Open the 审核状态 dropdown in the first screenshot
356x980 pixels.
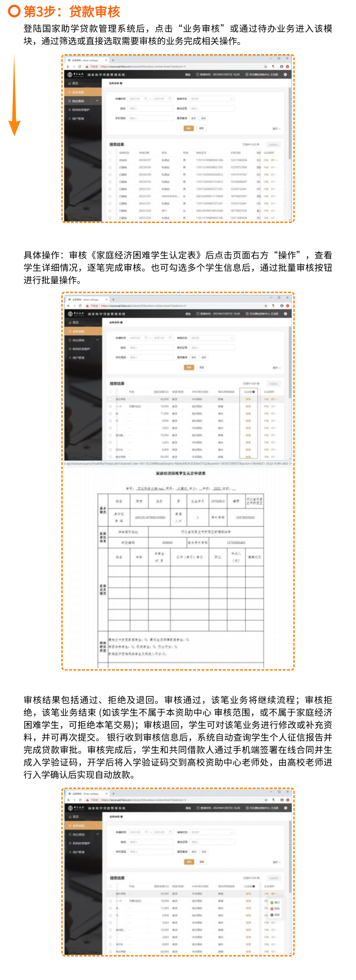(212, 99)
